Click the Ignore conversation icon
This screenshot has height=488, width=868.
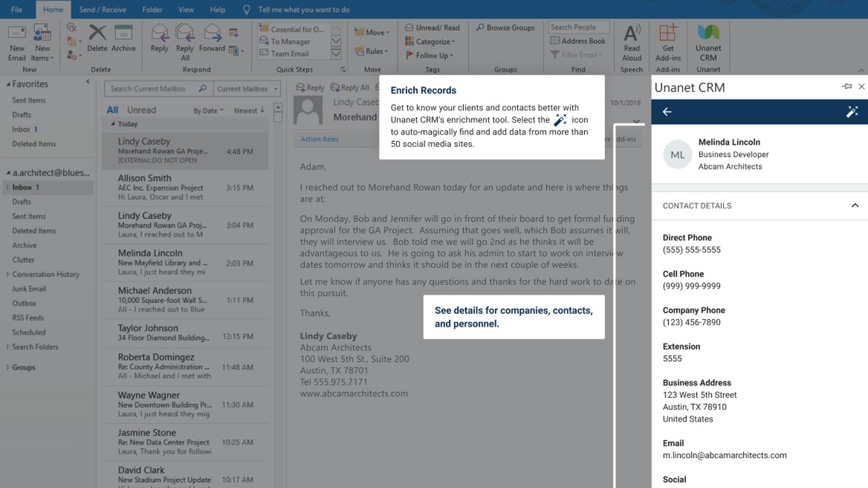tap(71, 27)
